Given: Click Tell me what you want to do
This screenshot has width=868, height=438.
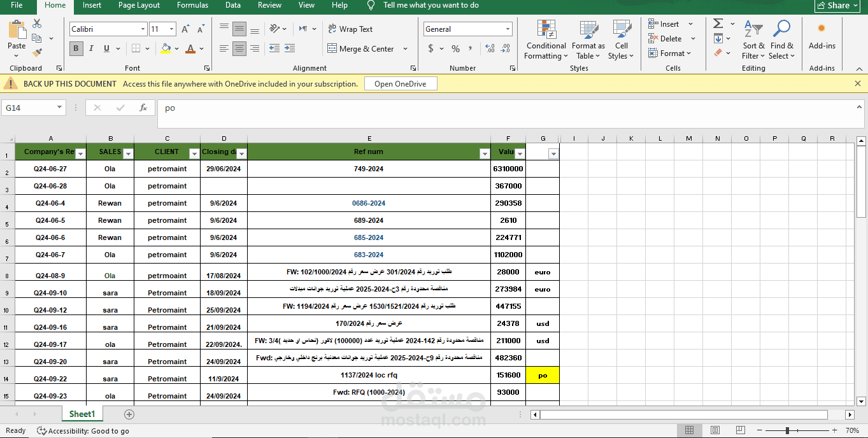Looking at the screenshot, I should coord(430,5).
